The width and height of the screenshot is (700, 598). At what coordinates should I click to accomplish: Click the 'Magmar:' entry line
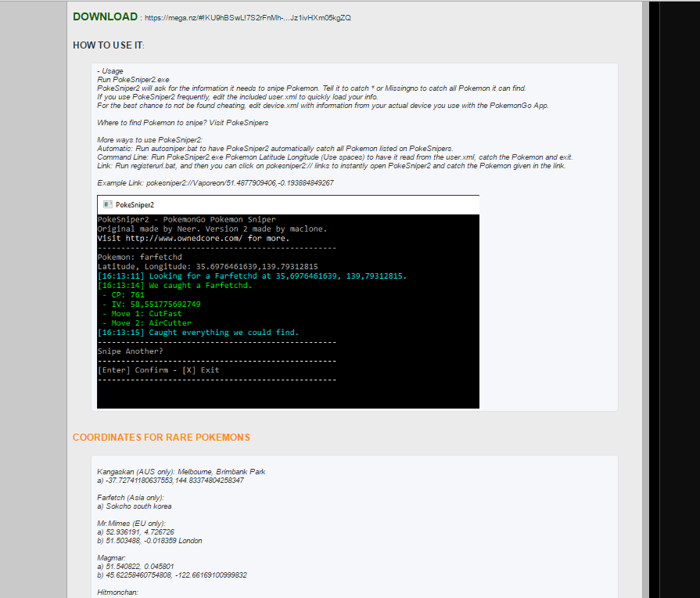pos(111,558)
